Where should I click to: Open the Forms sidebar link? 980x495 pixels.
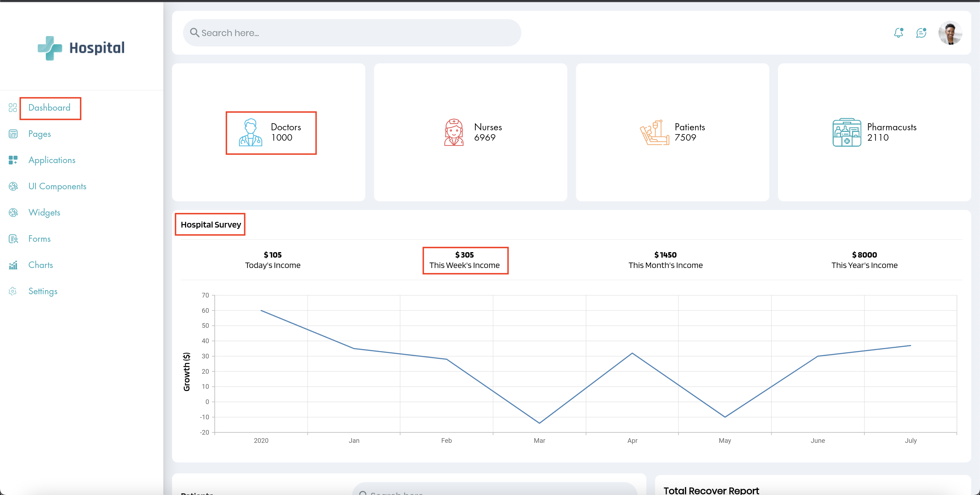[40, 239]
